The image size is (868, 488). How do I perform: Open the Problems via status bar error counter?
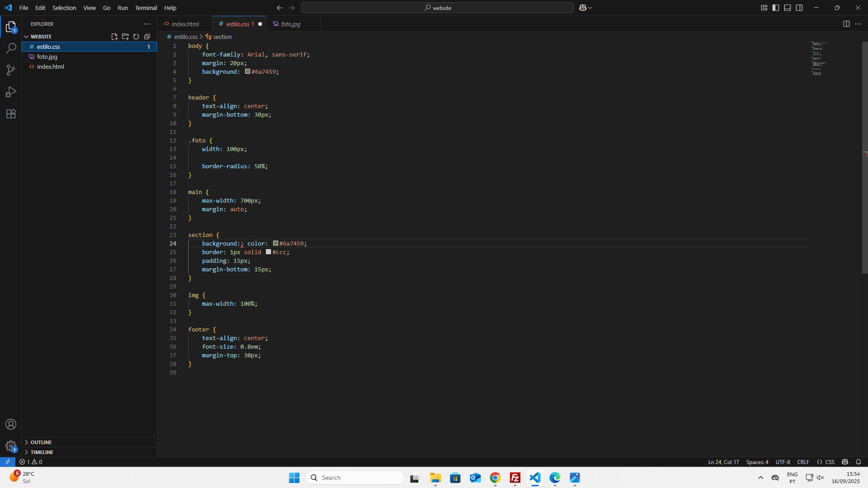point(31,462)
